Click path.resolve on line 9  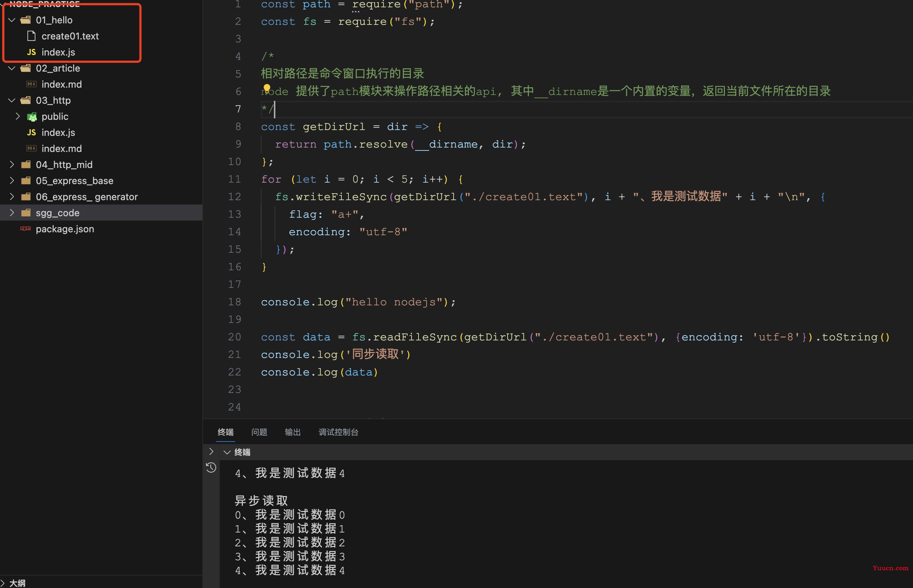(366, 144)
